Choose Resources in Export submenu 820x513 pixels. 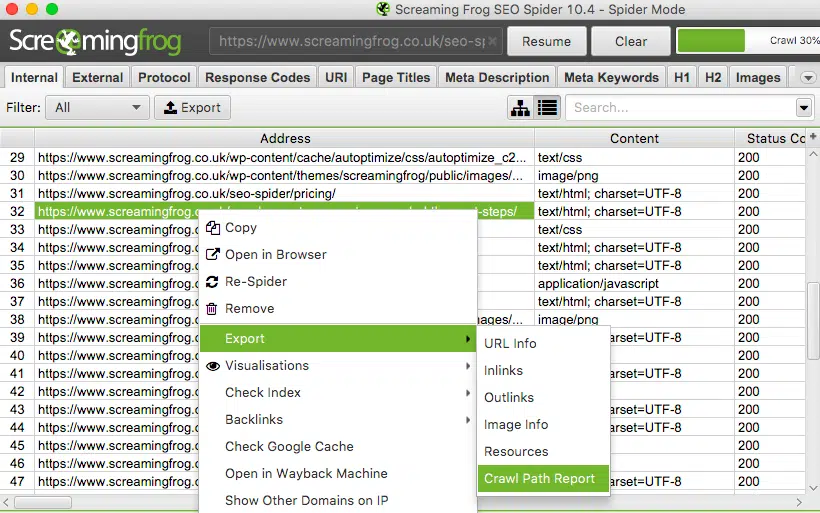click(x=543, y=452)
